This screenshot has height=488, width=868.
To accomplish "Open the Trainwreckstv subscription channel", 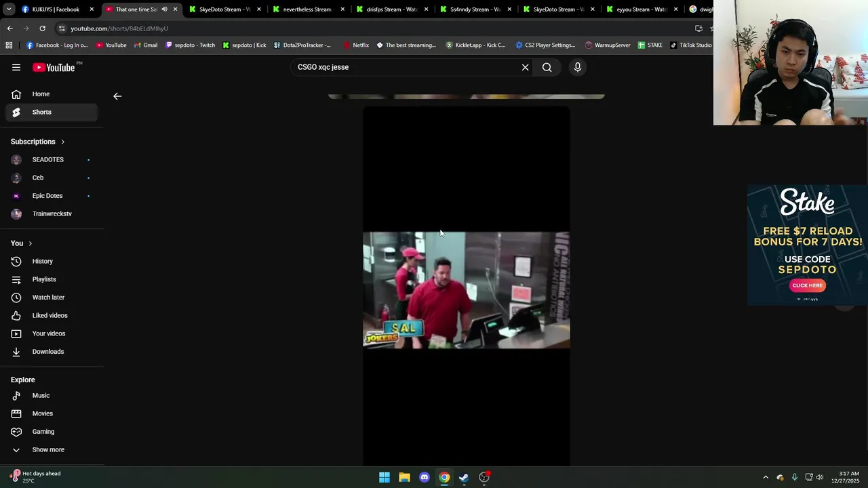I will [x=52, y=213].
